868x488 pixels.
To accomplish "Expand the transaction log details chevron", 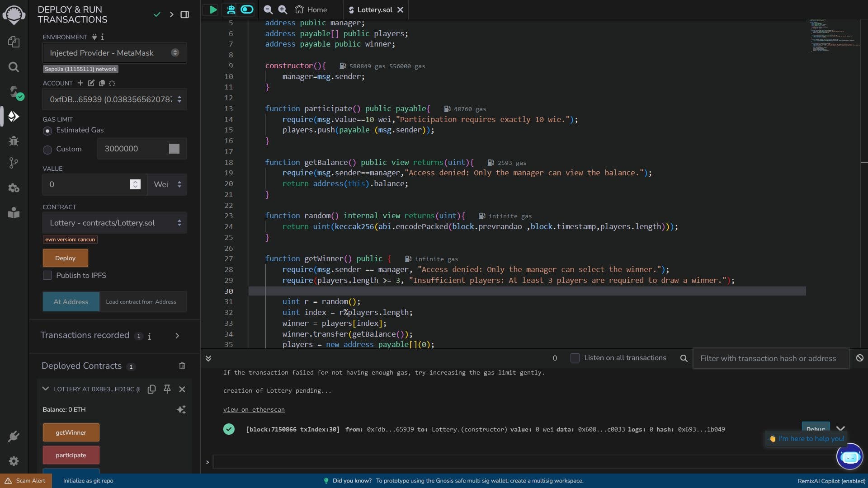I will tap(840, 428).
